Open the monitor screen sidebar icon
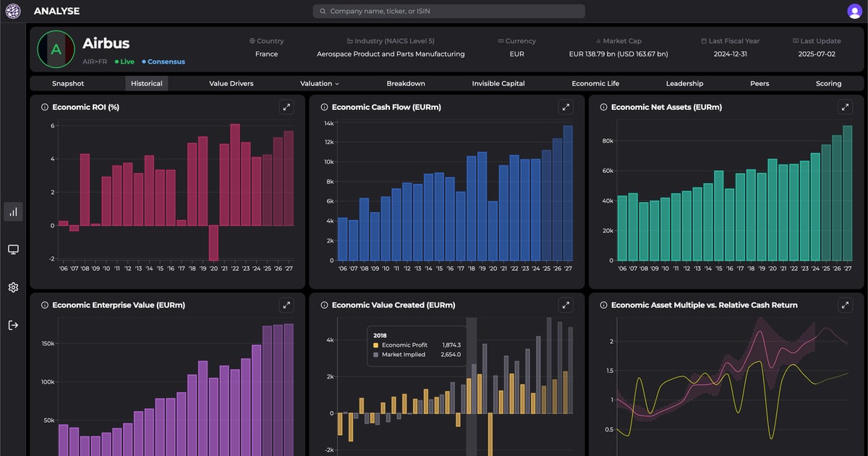The image size is (868, 456). point(13,250)
